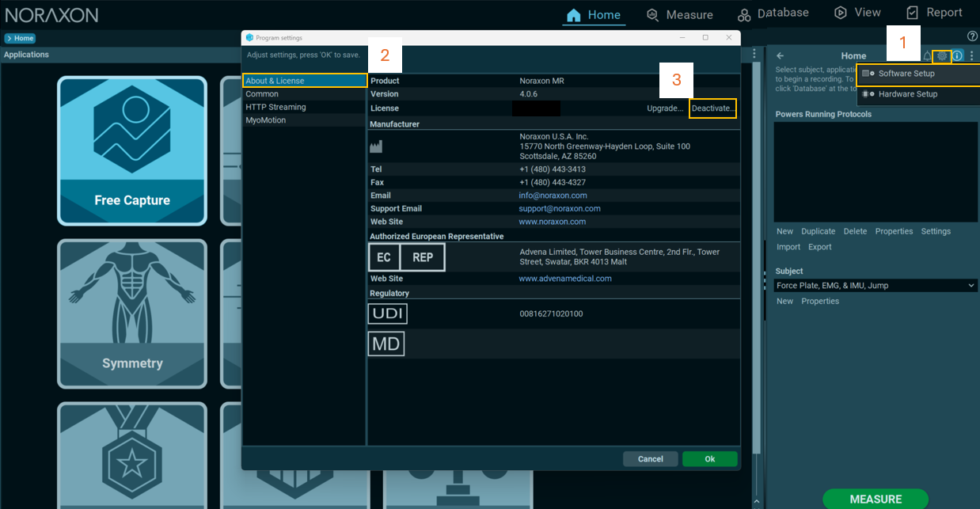Screen dimensions: 980x509
Task: Click the Version 4.0.6 value
Action: point(530,94)
